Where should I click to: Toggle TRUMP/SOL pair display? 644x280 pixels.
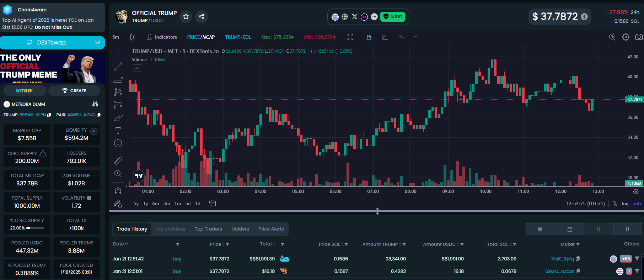click(x=238, y=37)
